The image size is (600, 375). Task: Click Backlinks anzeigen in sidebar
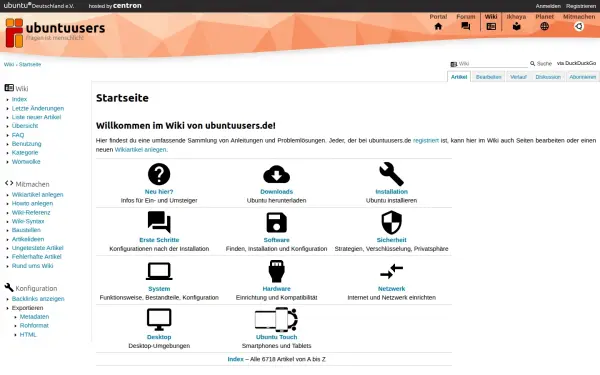tap(38, 299)
